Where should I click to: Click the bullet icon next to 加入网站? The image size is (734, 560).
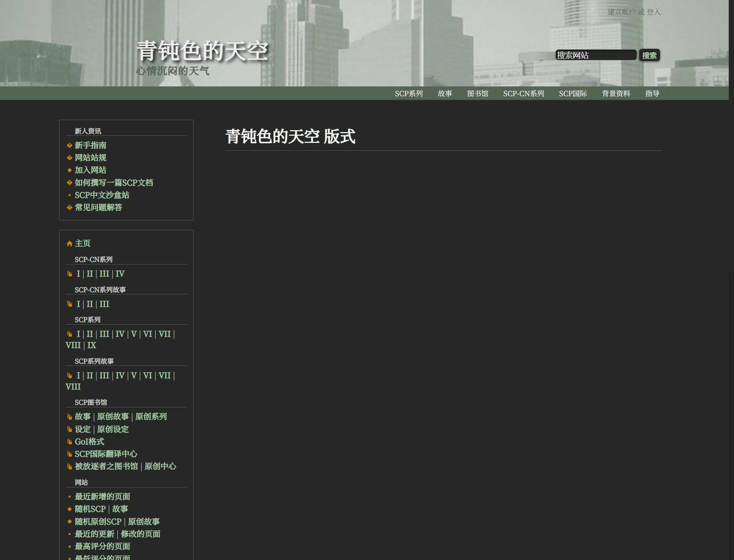click(69, 170)
